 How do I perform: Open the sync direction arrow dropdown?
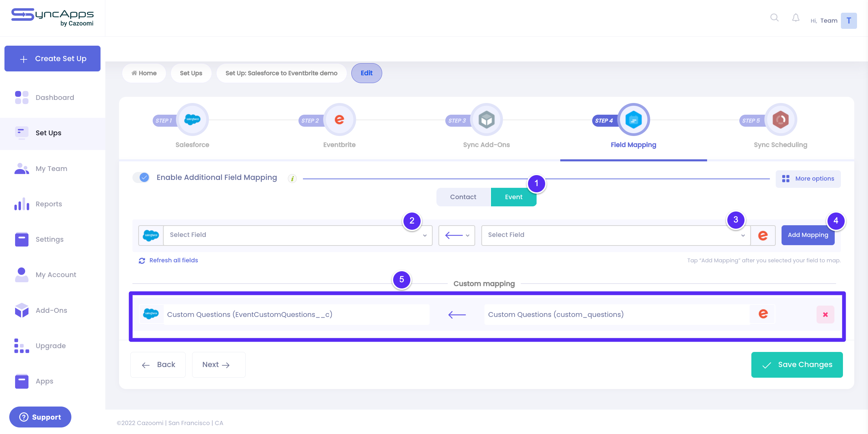point(457,235)
